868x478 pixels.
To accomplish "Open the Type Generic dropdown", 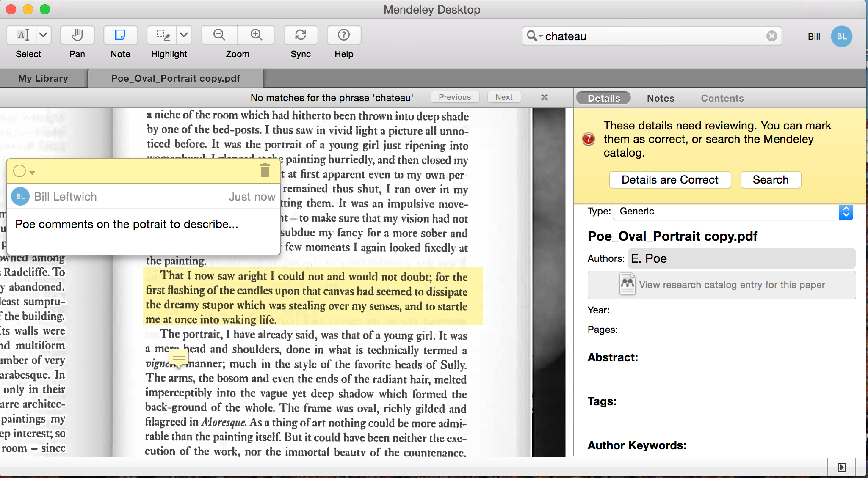I will pyautogui.click(x=733, y=212).
